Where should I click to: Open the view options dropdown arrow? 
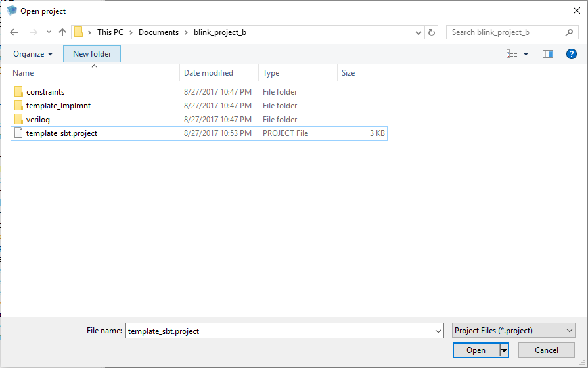(x=526, y=54)
